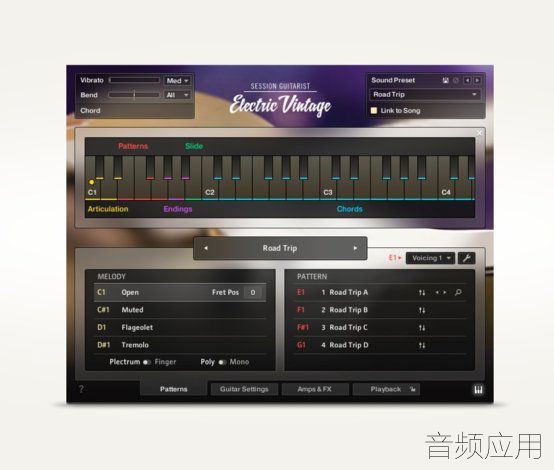Select pattern 4 Road Trip D
Image resolution: width=554 pixels, height=470 pixels.
[x=380, y=345]
